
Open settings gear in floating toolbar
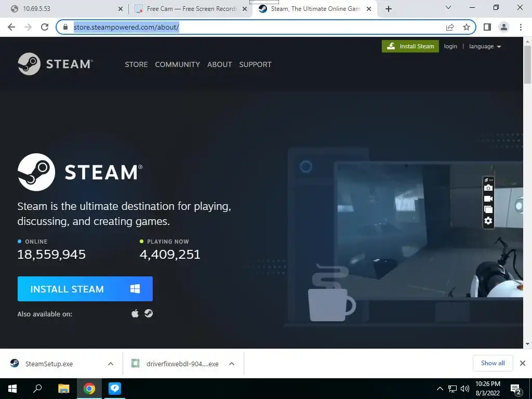(x=488, y=221)
